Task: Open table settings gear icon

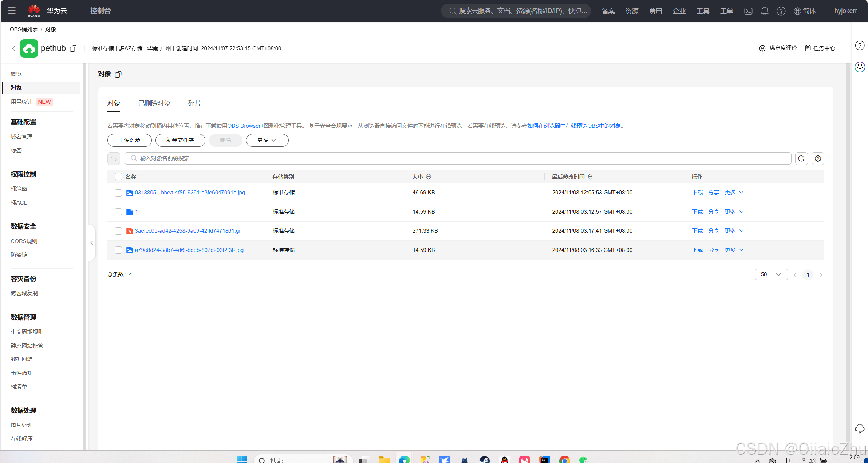Action: click(x=818, y=158)
